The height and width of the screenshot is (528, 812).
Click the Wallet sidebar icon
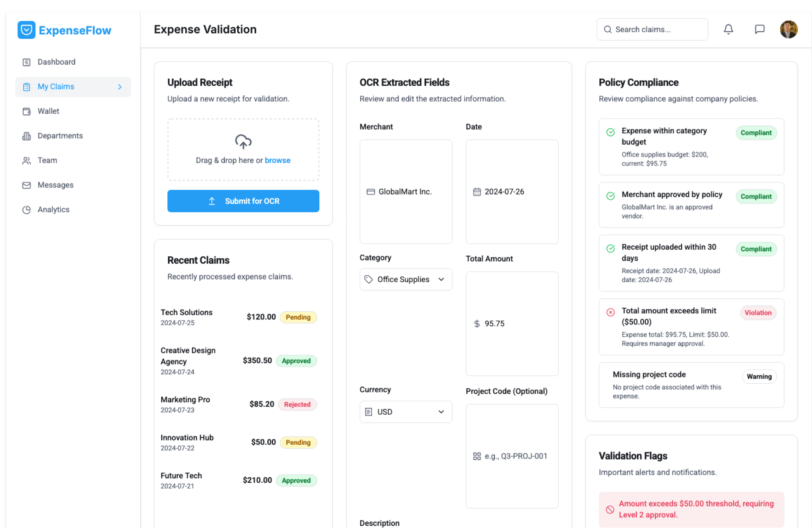pyautogui.click(x=27, y=111)
